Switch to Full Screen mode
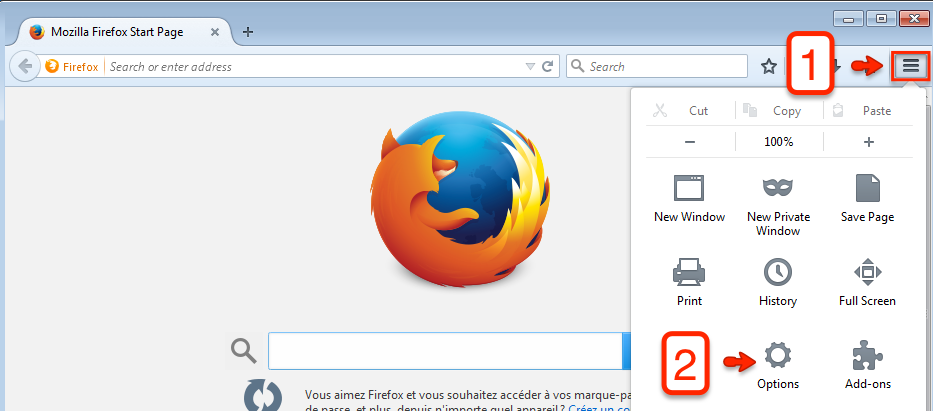Viewport: 933px width, 411px height. point(867,283)
